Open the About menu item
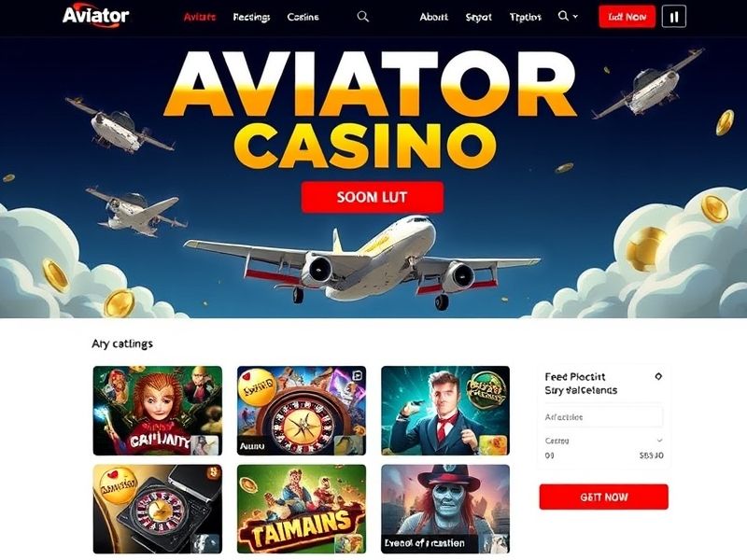The image size is (747, 560). tap(433, 17)
